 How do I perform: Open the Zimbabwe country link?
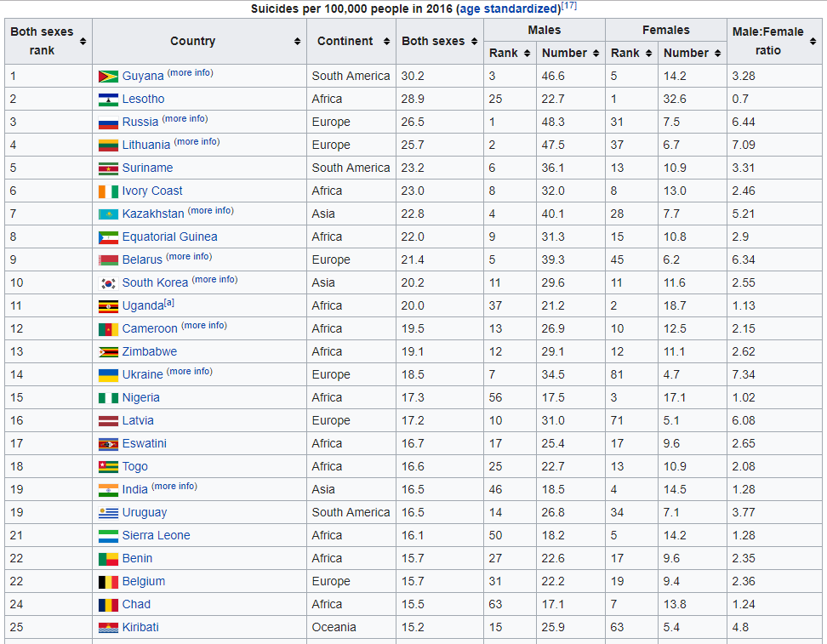pyautogui.click(x=149, y=351)
